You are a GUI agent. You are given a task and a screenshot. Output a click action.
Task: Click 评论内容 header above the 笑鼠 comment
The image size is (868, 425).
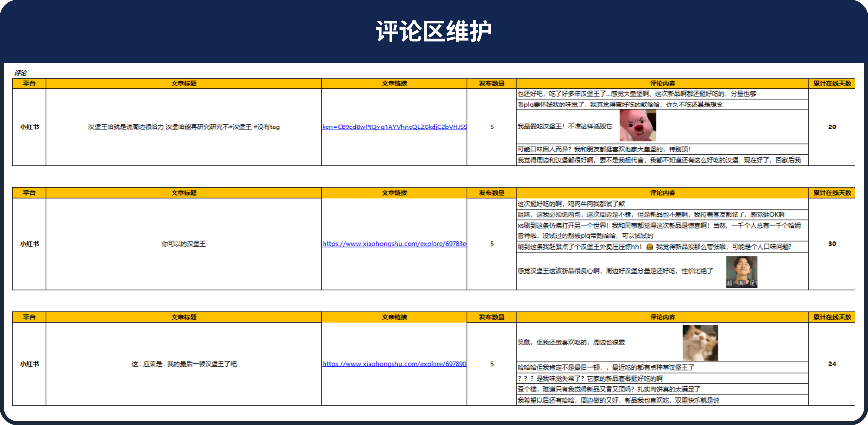[662, 317]
